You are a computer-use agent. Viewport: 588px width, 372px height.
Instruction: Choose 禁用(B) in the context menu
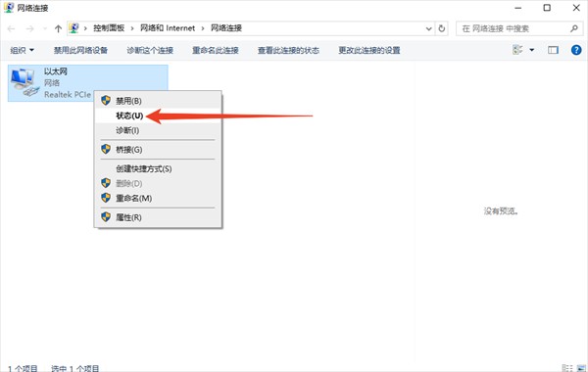[x=158, y=101]
